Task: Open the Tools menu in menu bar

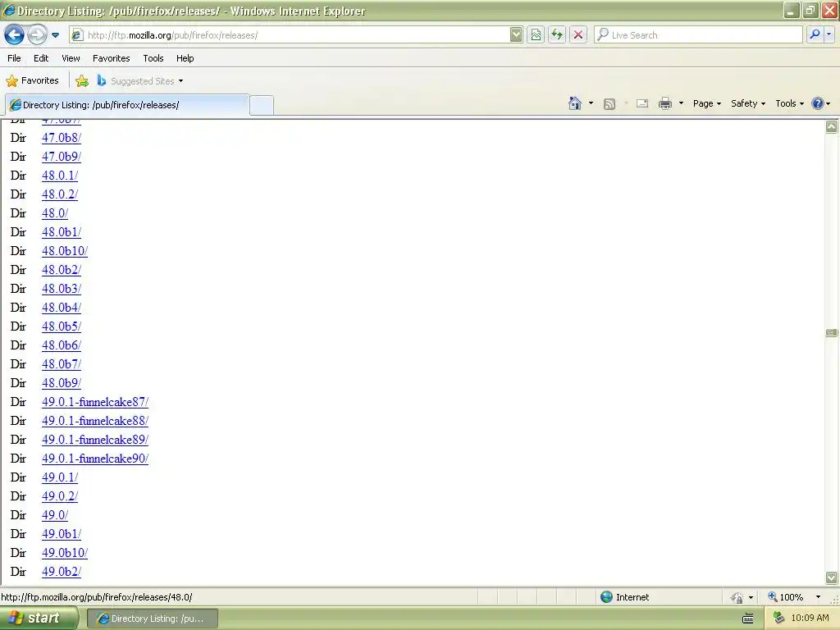Action: point(153,58)
